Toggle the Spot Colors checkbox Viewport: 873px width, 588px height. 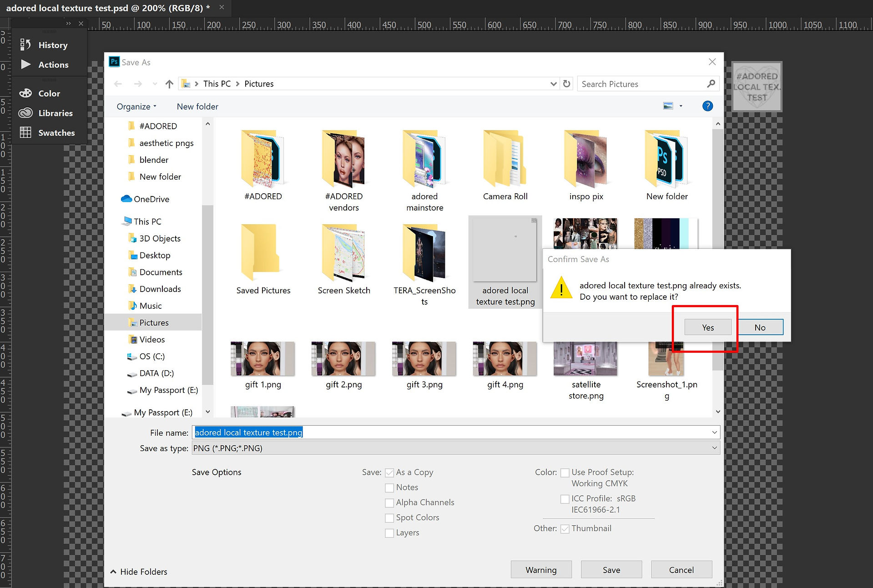(389, 518)
